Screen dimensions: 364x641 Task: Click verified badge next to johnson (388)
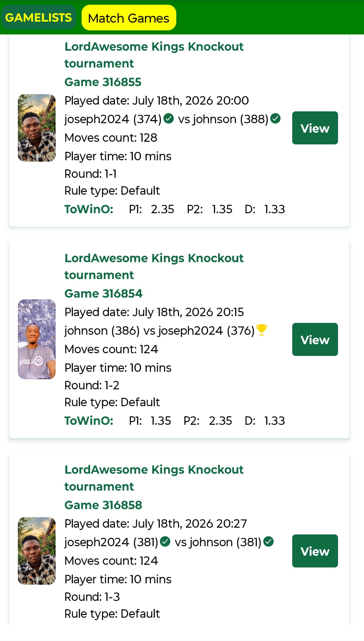(275, 118)
